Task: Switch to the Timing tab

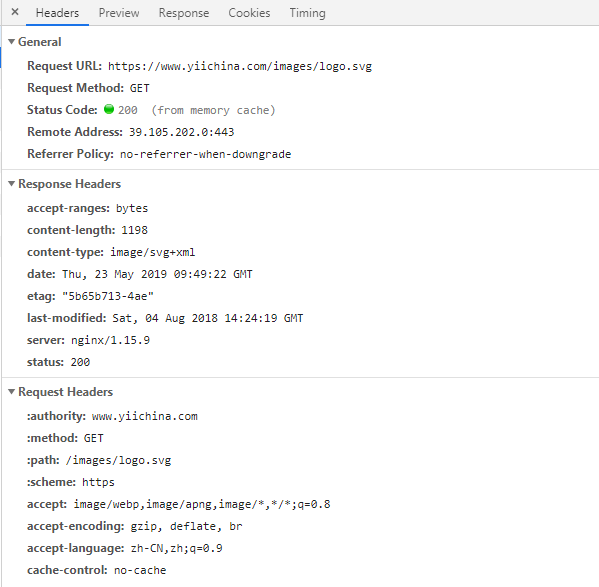Action: tap(308, 13)
